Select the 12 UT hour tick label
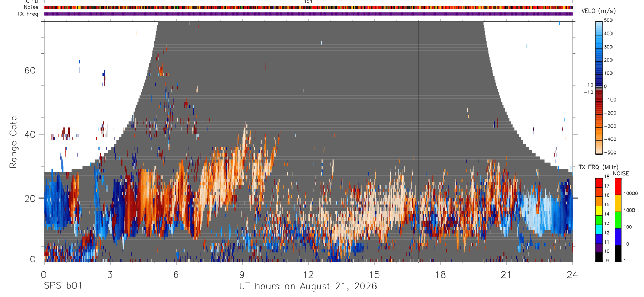This screenshot has width=644, height=297. pyautogui.click(x=308, y=274)
